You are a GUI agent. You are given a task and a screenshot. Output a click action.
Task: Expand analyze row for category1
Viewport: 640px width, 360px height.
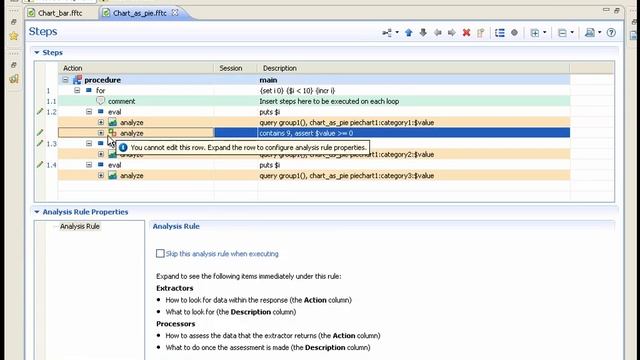(x=101, y=122)
